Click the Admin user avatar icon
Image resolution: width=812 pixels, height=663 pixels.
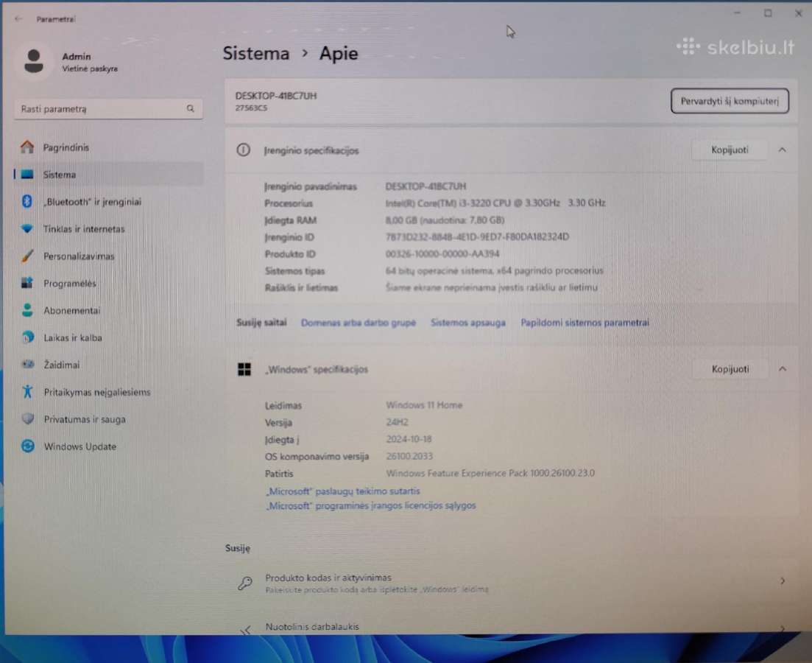pos(34,61)
